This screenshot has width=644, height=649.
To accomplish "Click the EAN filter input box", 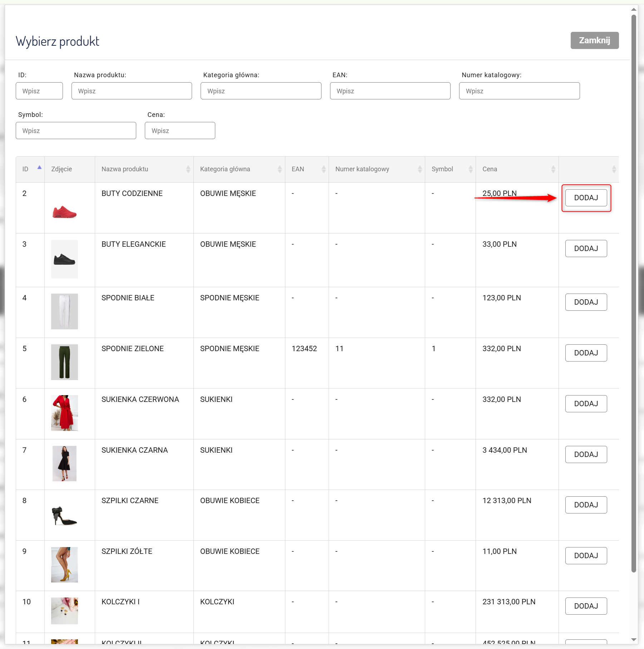I will [x=390, y=91].
